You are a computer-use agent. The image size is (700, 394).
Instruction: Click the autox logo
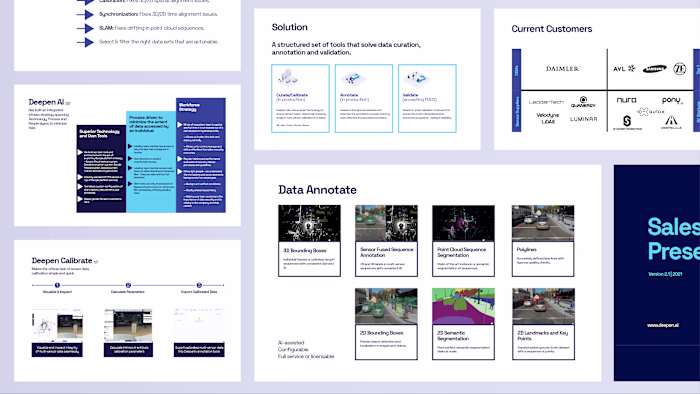651,111
